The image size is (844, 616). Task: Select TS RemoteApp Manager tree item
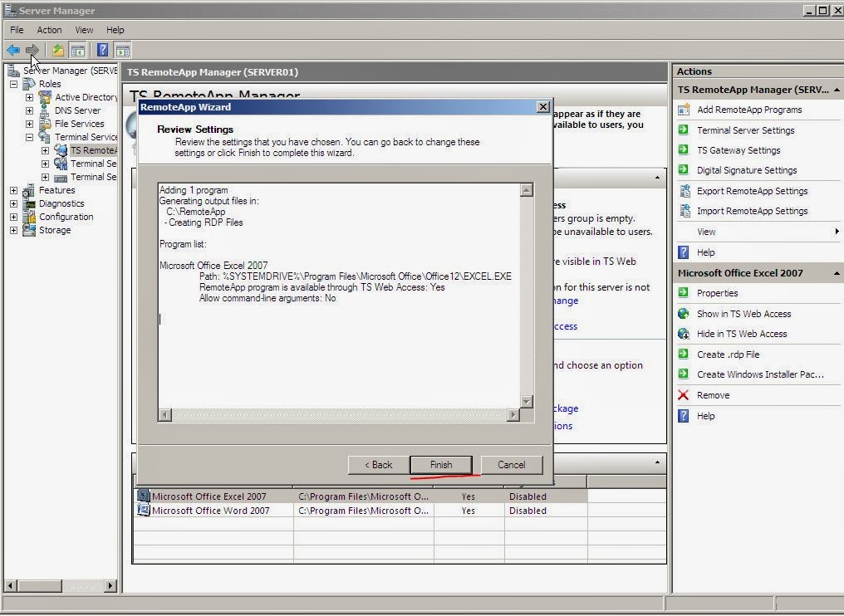click(x=93, y=150)
